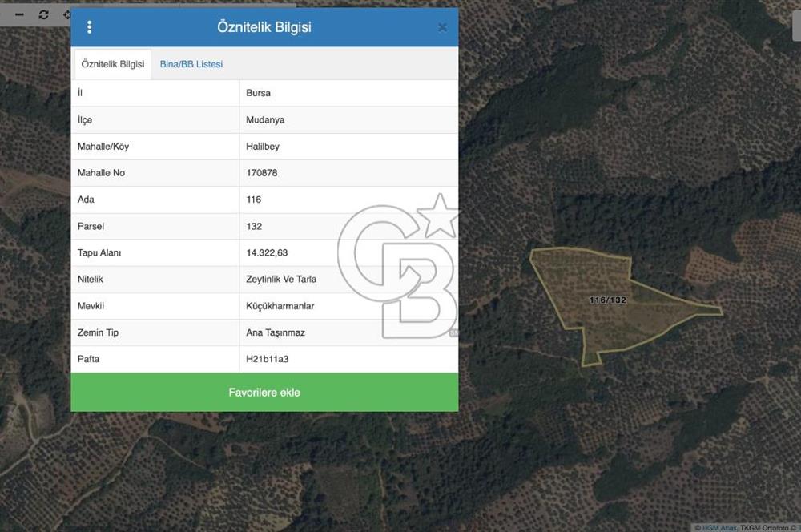Click the Ana Taşınmaz value cell
This screenshot has height=532, width=801.
tap(275, 332)
